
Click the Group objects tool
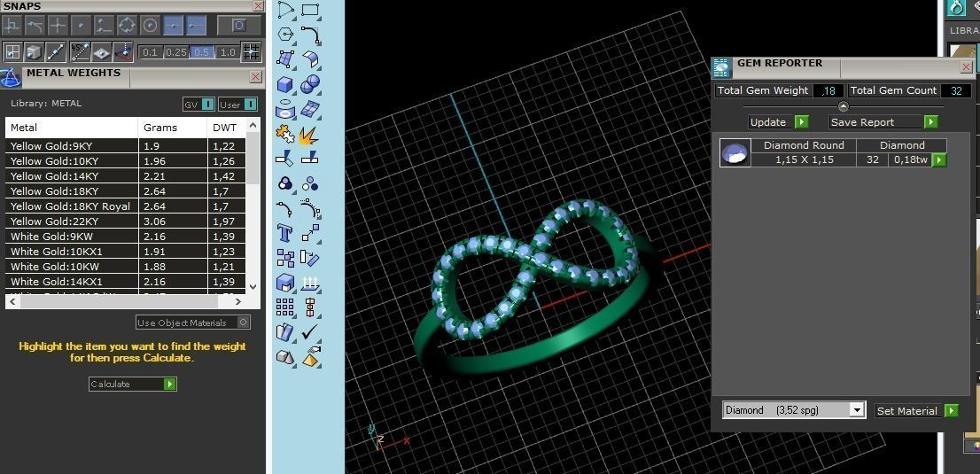(x=285, y=183)
